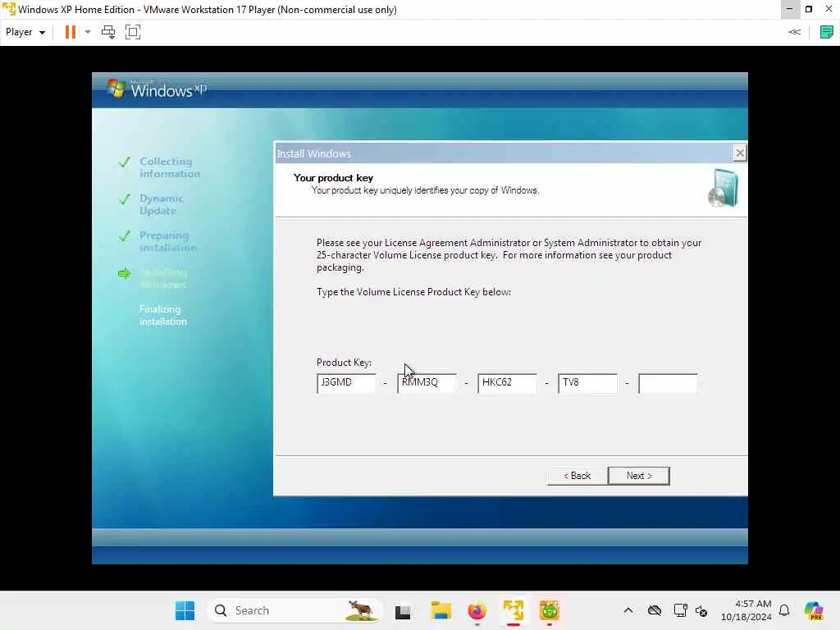
Task: Open Task View on the taskbar
Action: coord(403,610)
